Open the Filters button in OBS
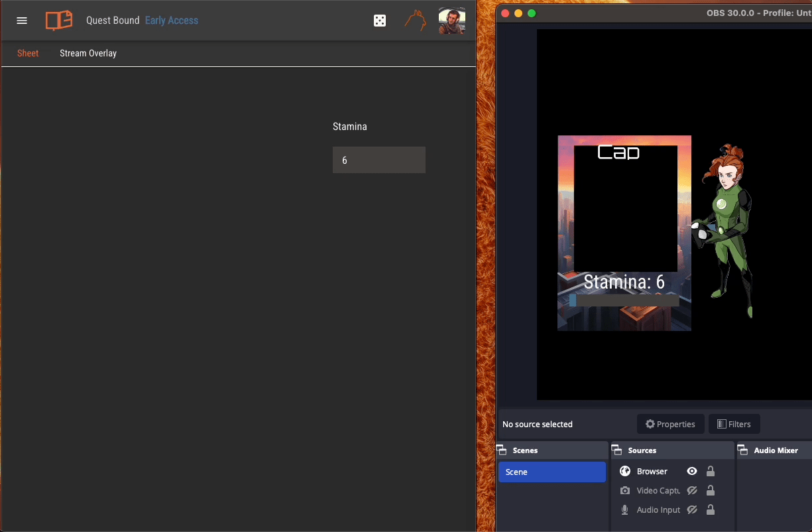The height and width of the screenshot is (532, 812). (734, 424)
